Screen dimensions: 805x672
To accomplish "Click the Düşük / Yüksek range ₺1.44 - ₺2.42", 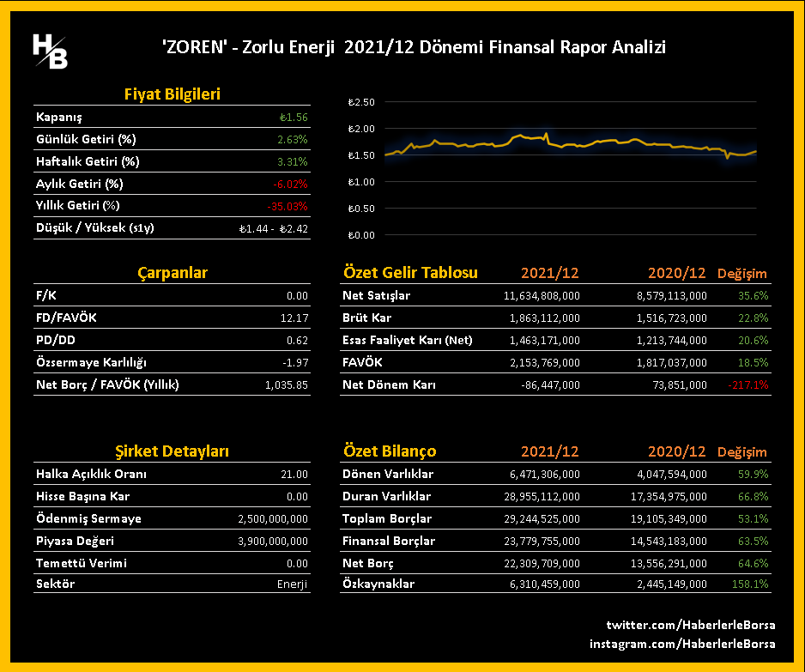I will tap(274, 228).
